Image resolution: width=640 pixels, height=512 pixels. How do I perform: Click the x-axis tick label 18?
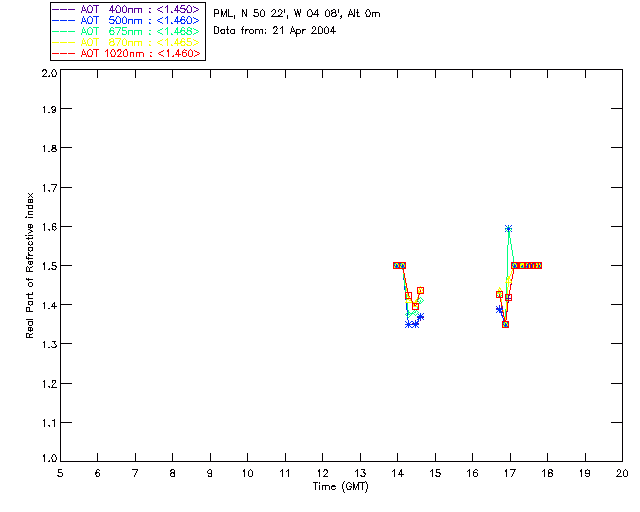[547, 474]
